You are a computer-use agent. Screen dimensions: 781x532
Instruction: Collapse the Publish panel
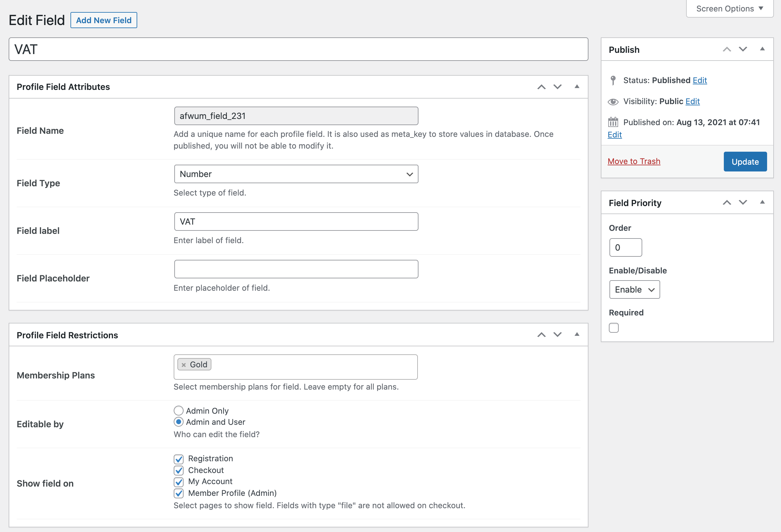(762, 49)
